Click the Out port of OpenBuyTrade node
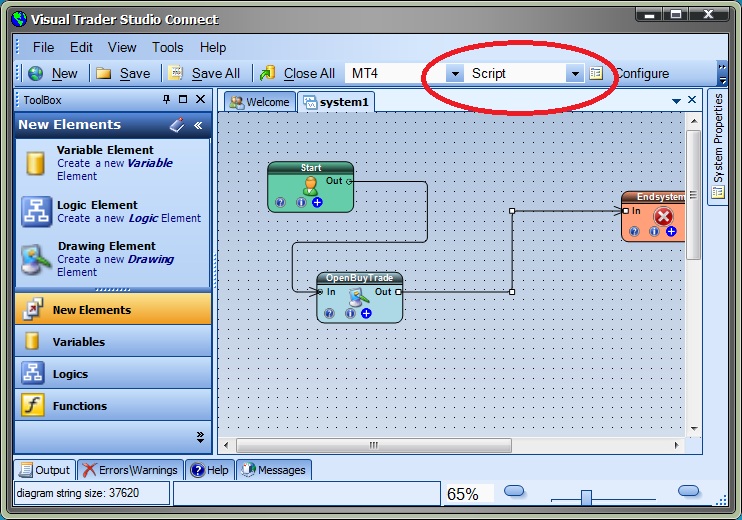The height and width of the screenshot is (520, 742). click(398, 292)
